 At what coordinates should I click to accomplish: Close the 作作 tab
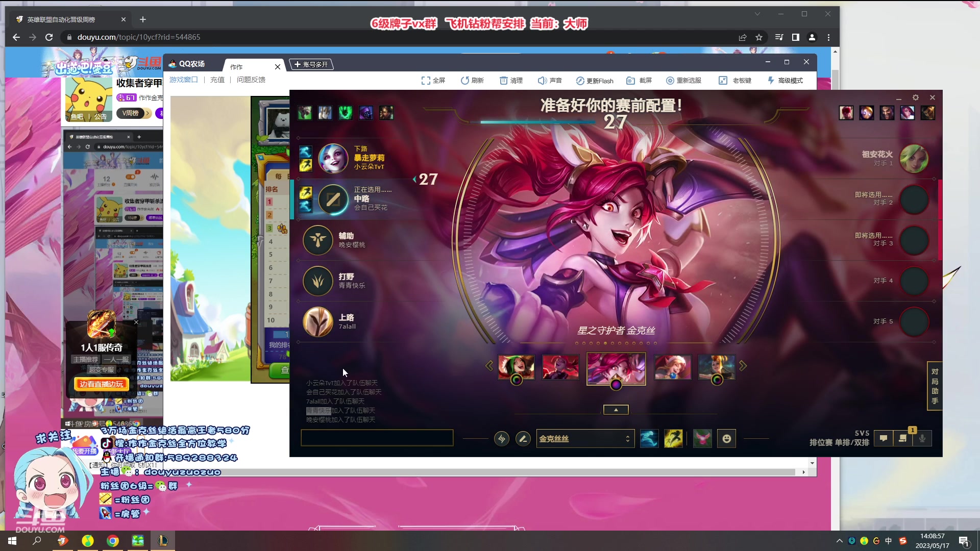coord(278,67)
